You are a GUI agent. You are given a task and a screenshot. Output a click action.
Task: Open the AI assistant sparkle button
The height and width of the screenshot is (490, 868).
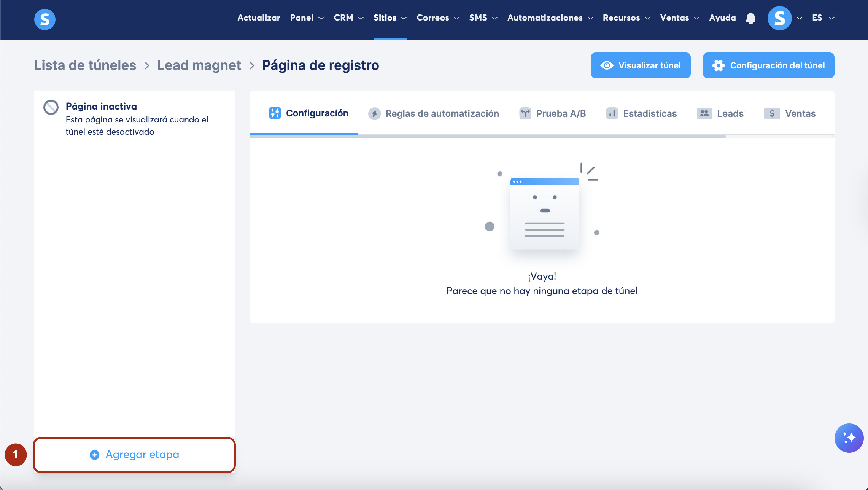tap(849, 438)
